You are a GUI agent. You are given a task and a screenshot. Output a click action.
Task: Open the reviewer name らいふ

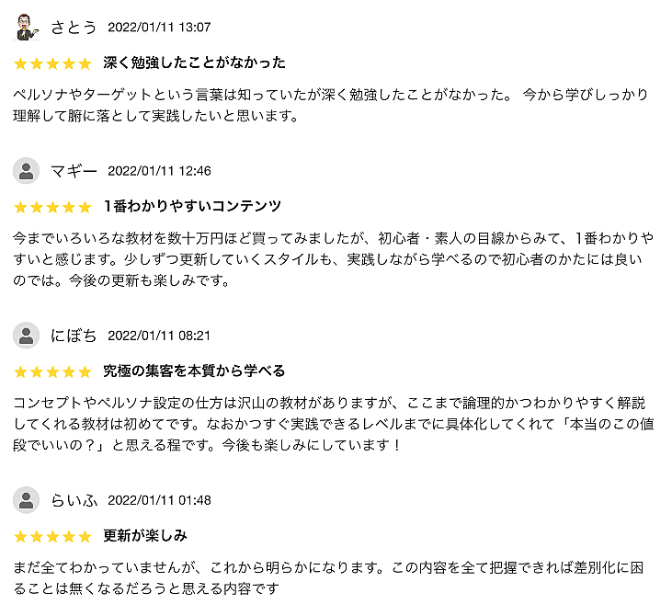pos(74,500)
